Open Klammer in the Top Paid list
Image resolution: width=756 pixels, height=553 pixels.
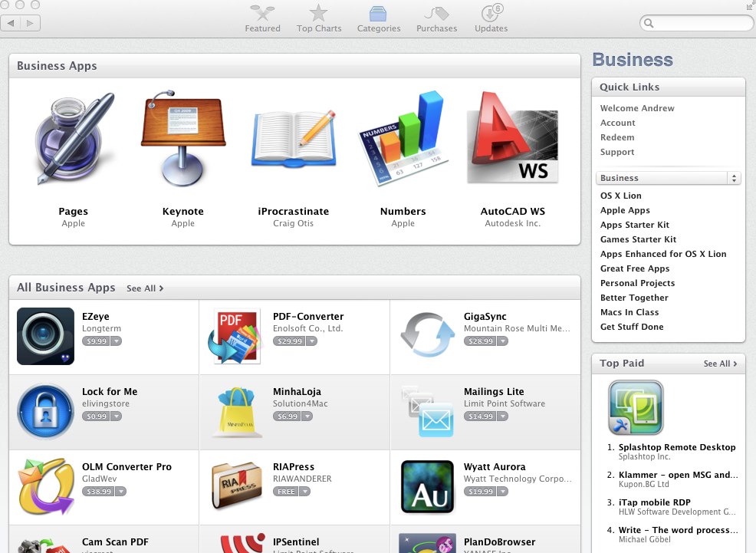tap(678, 475)
